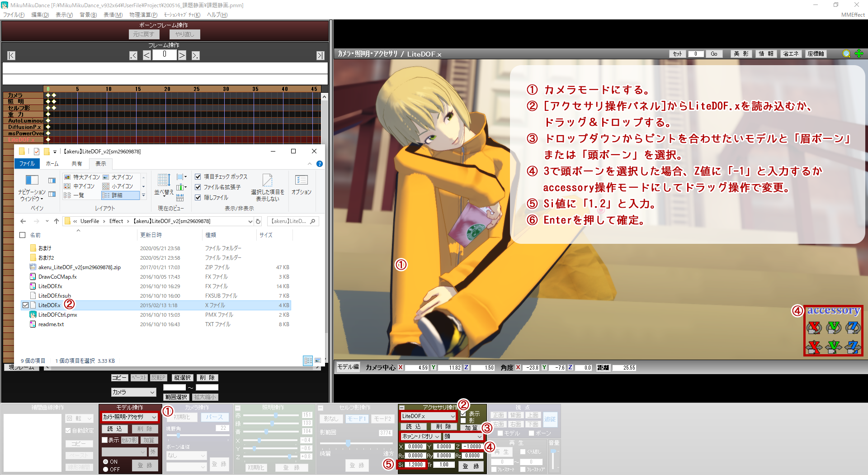
Task: Click the 正面 front view button
Action: click(499, 415)
